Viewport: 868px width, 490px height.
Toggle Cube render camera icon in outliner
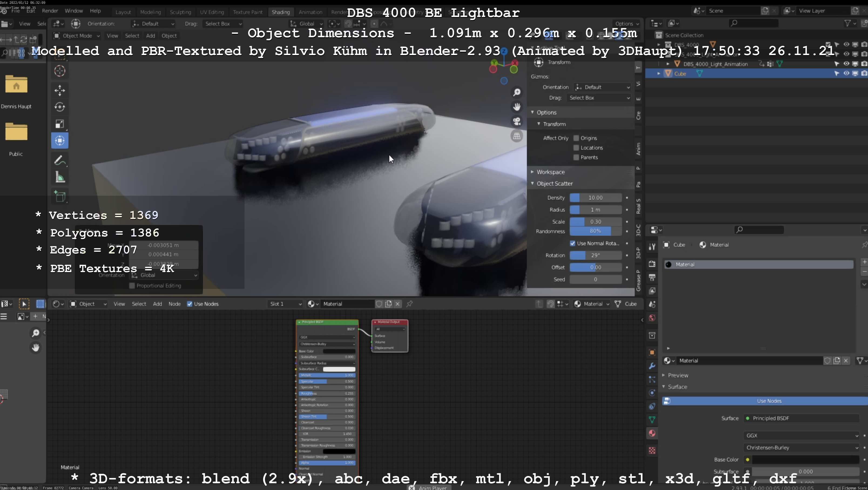click(864, 73)
